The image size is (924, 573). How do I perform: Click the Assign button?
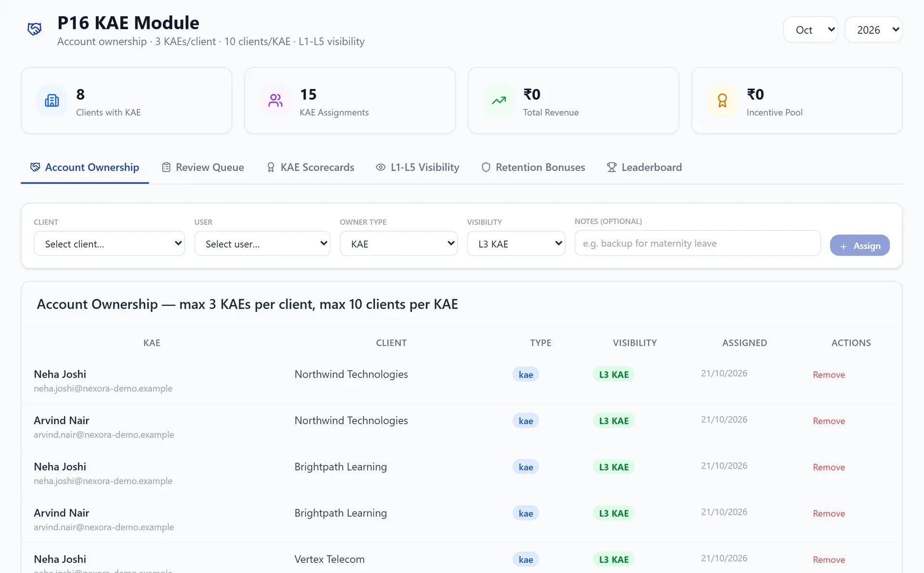click(860, 246)
